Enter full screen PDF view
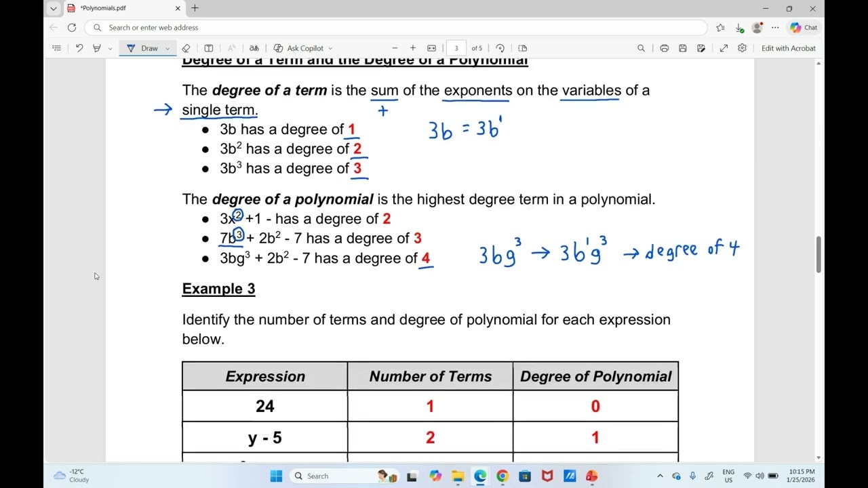 [724, 48]
